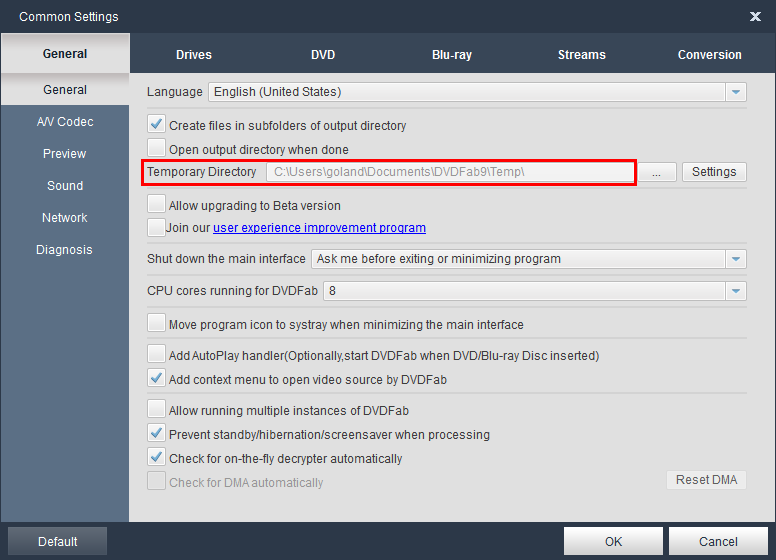Select A/V Codec in the sidebar
This screenshot has width=776, height=560.
click(x=65, y=122)
